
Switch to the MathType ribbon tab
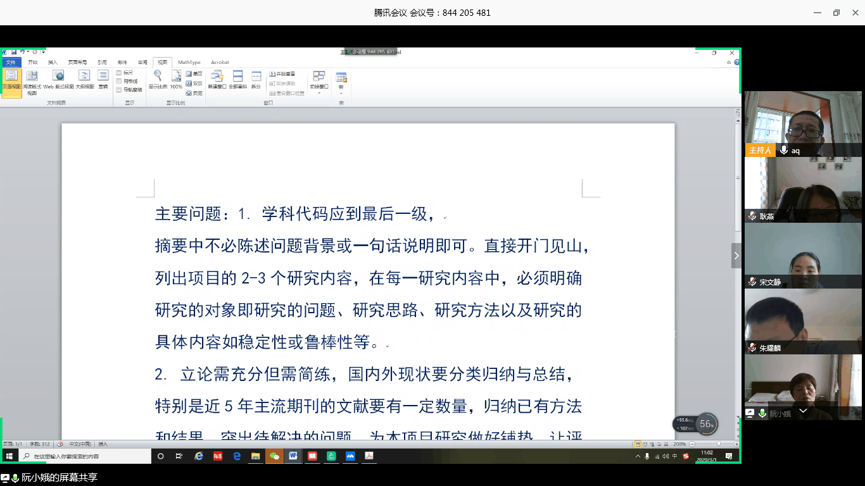coord(189,62)
